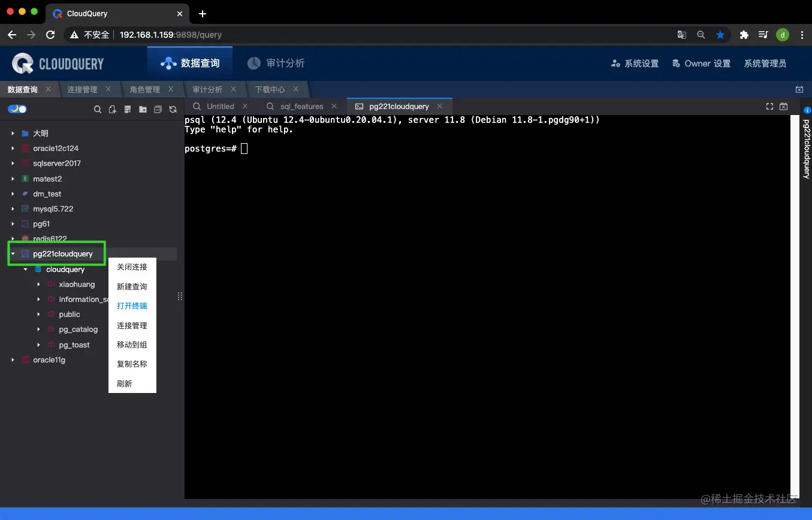Expand the oracle12c124 connection node
Image resolution: width=812 pixels, height=520 pixels.
pos(13,148)
